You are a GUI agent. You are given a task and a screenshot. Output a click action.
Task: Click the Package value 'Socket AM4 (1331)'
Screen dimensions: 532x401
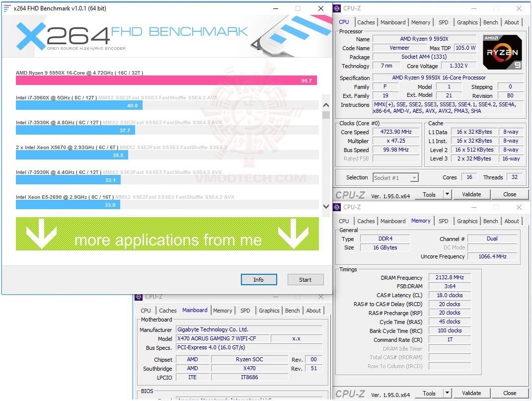point(424,57)
